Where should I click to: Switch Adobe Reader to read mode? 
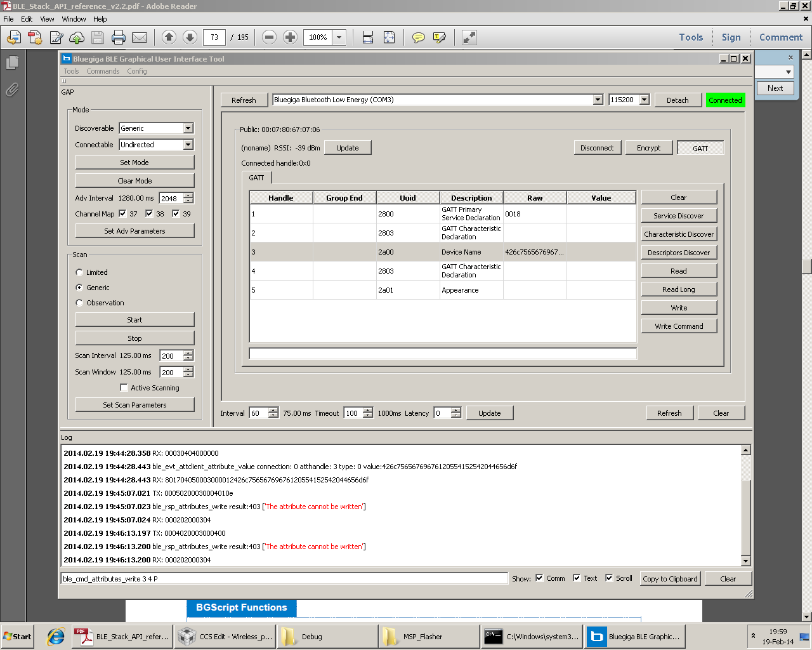point(469,37)
